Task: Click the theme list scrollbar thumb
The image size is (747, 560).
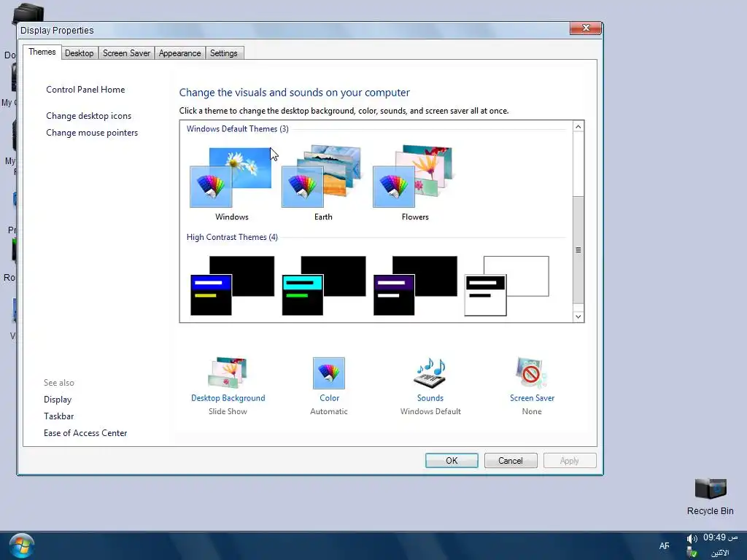Action: [x=578, y=249]
